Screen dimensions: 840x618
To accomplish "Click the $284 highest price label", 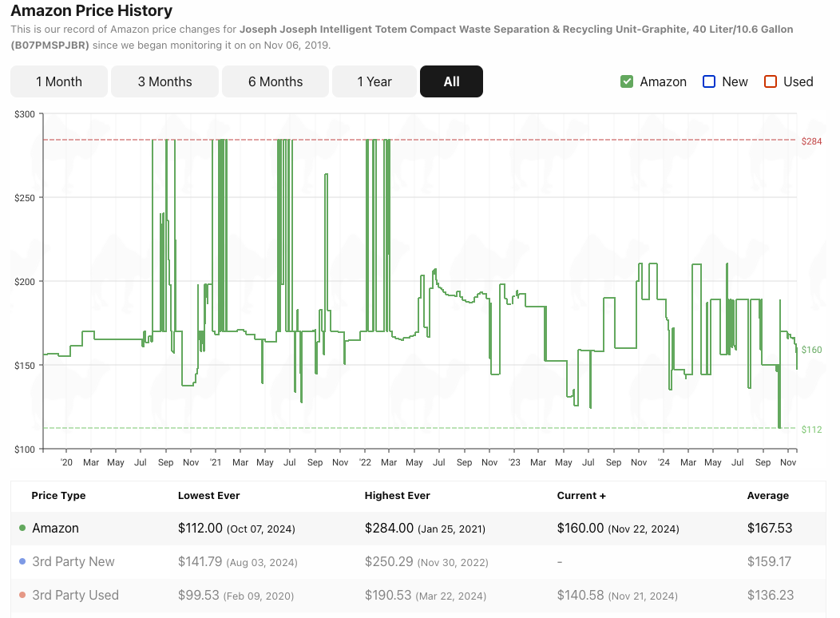I will 811,141.
